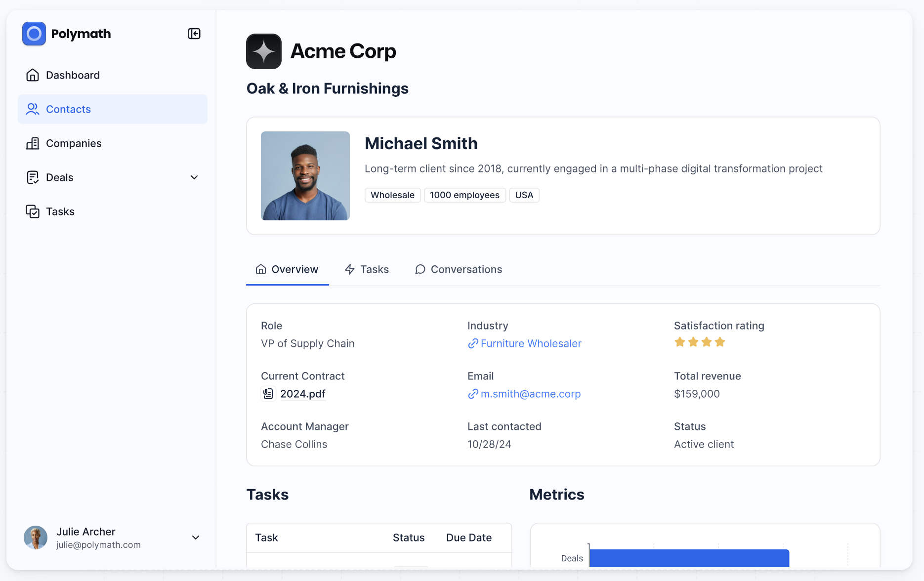Click the first satisfaction rating star

(680, 342)
